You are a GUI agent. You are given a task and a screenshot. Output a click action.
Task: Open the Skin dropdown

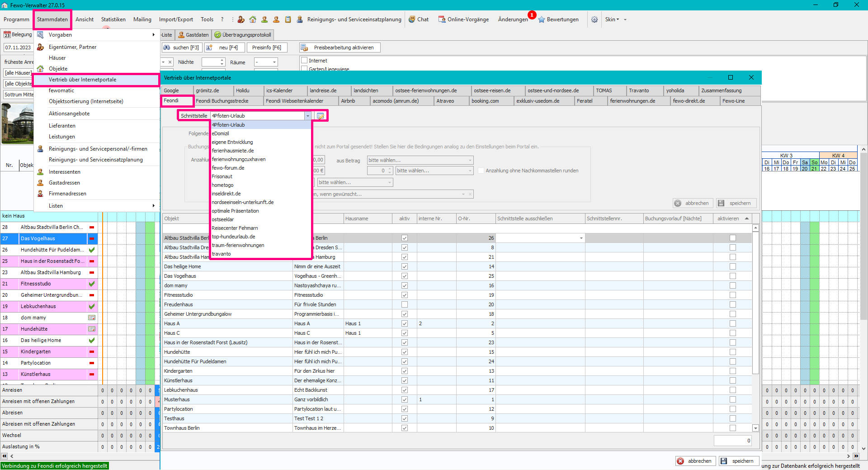tap(612, 19)
